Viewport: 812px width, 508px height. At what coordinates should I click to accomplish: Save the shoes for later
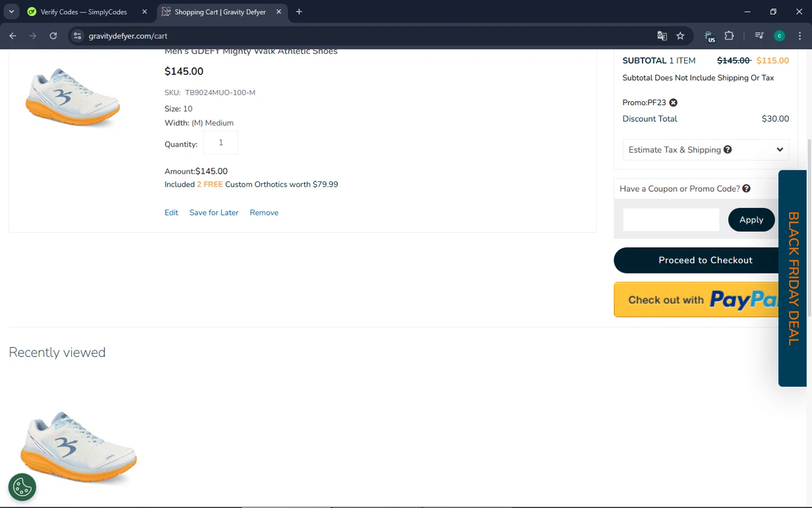(214, 212)
